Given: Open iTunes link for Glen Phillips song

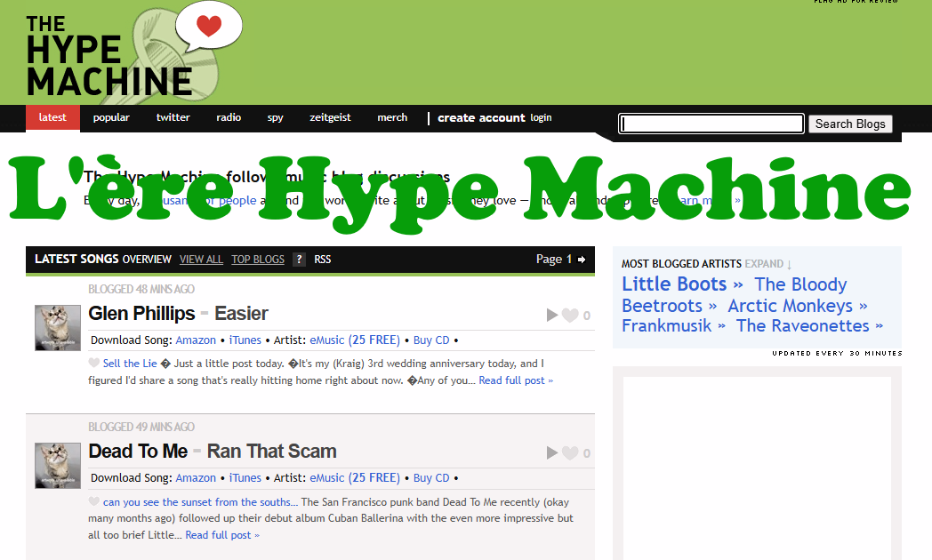Looking at the screenshot, I should (x=245, y=340).
